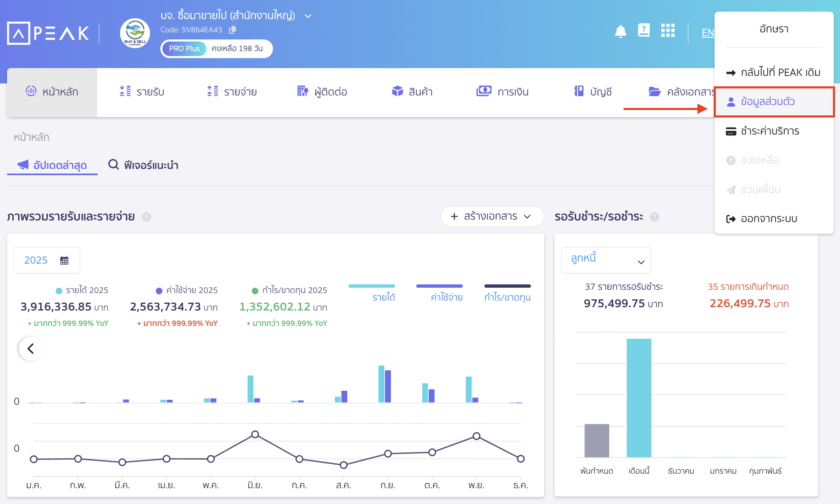Toggle the กำไร/ขาดทุน chart legend
Viewport: 840px width, 504px height.
(507, 297)
